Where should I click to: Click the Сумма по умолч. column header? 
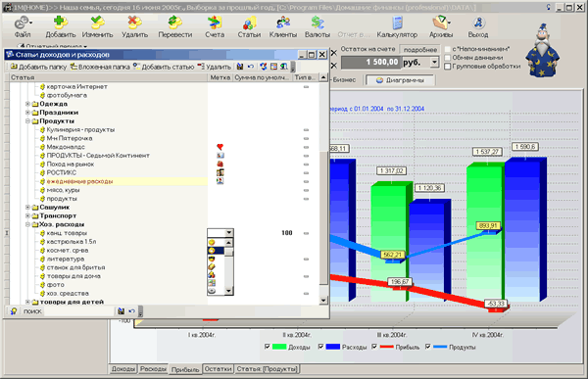point(262,77)
